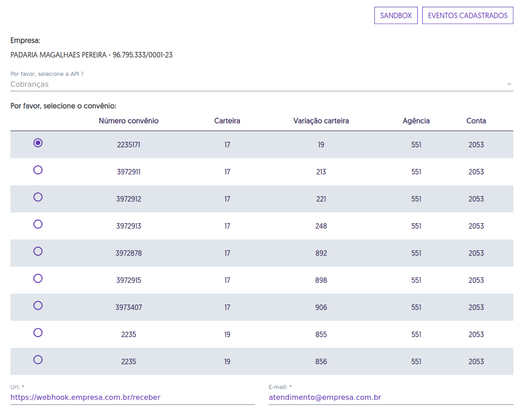Choose radio for convênio 3972915

[x=38, y=278]
